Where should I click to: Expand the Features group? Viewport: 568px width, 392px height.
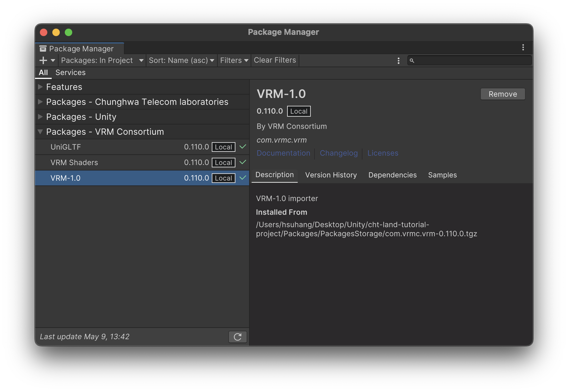[40, 87]
